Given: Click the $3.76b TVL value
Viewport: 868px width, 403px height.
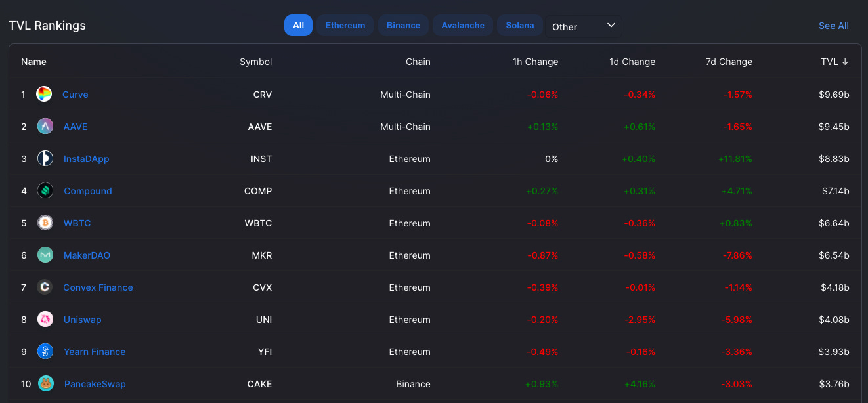Looking at the screenshot, I should 834,384.
